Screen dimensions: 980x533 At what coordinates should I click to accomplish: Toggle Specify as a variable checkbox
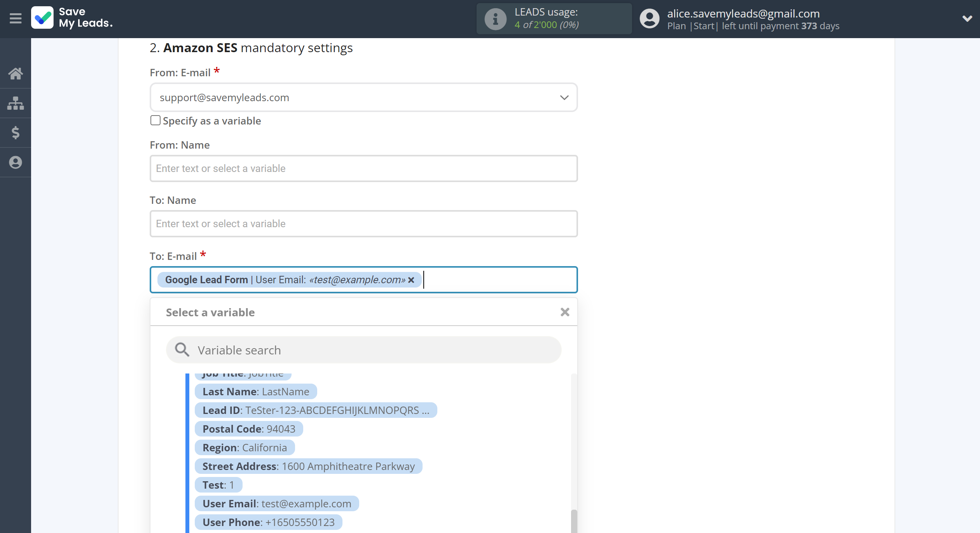[x=155, y=121]
